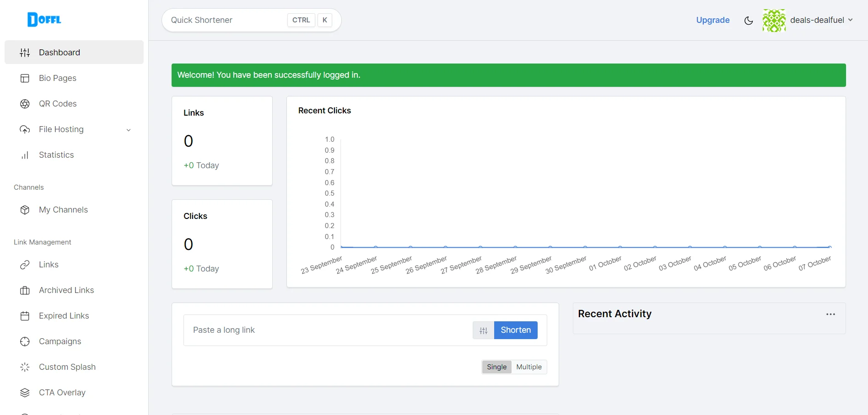
Task: Focus the Quick Shortener search field
Action: click(252, 20)
